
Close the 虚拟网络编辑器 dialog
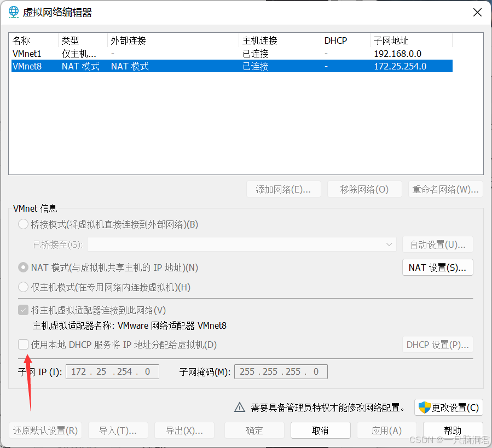(477, 13)
